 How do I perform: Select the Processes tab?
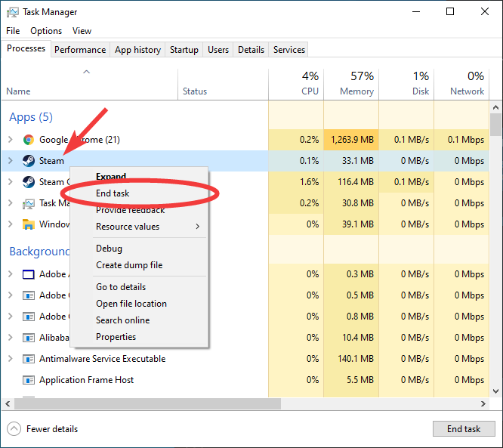[x=26, y=48]
